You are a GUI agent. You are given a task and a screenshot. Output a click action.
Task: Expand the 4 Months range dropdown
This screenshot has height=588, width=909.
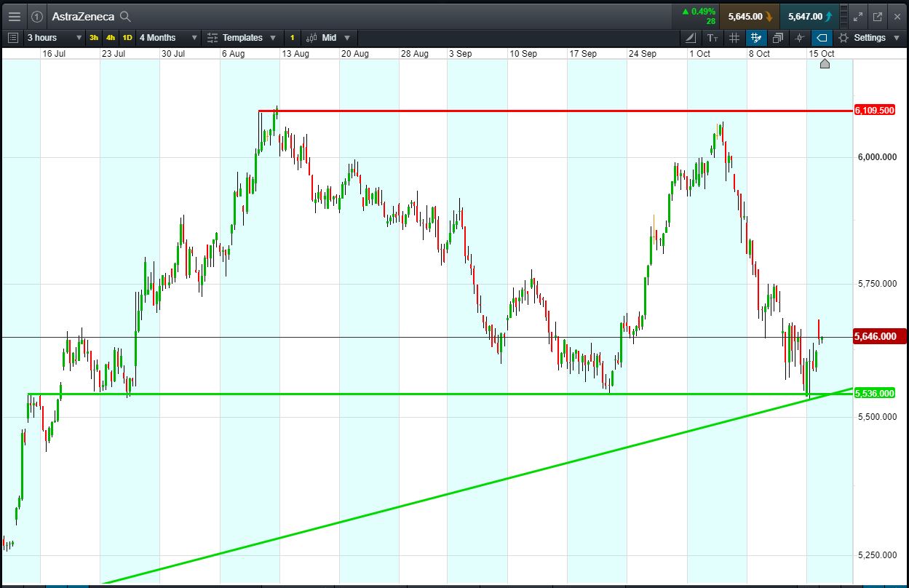tap(168, 38)
